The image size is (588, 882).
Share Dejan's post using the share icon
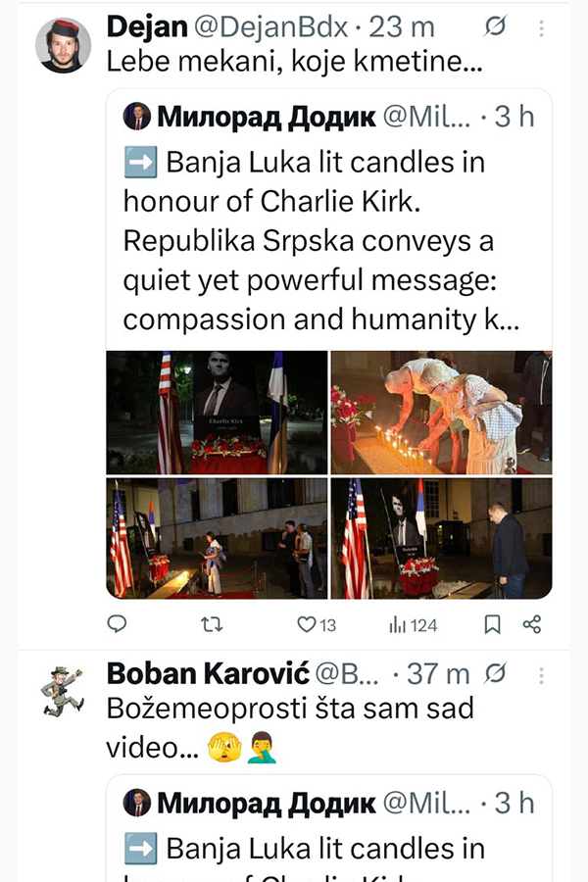(x=532, y=624)
